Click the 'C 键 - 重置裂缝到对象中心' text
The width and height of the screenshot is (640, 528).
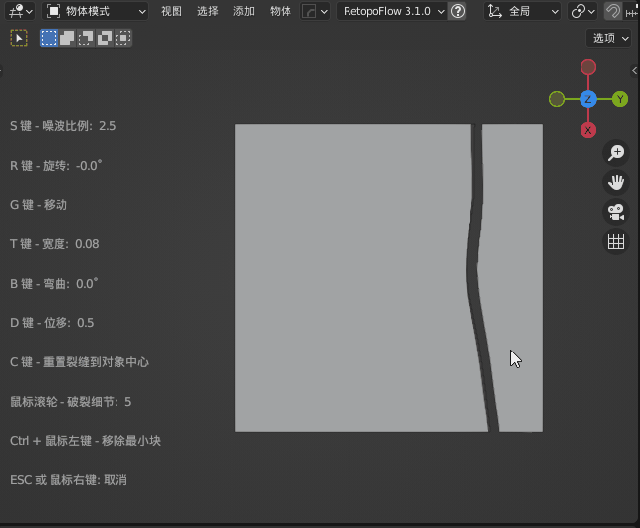click(x=79, y=362)
